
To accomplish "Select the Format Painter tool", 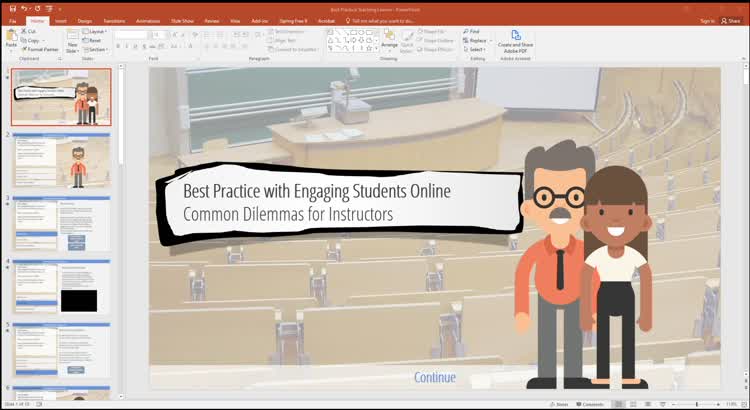I will [x=42, y=49].
